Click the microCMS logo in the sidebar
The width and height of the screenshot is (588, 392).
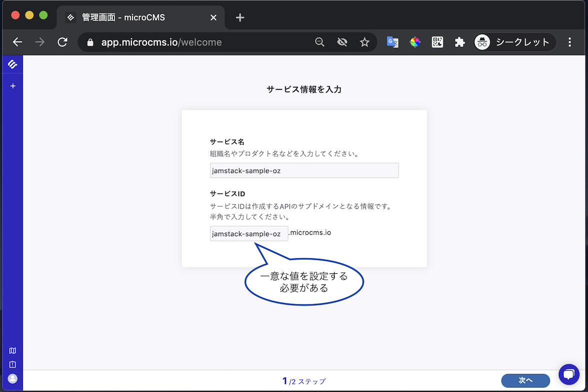12,65
